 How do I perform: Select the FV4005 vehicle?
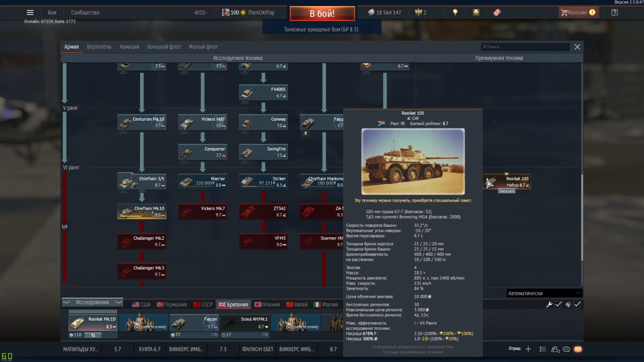(x=263, y=93)
